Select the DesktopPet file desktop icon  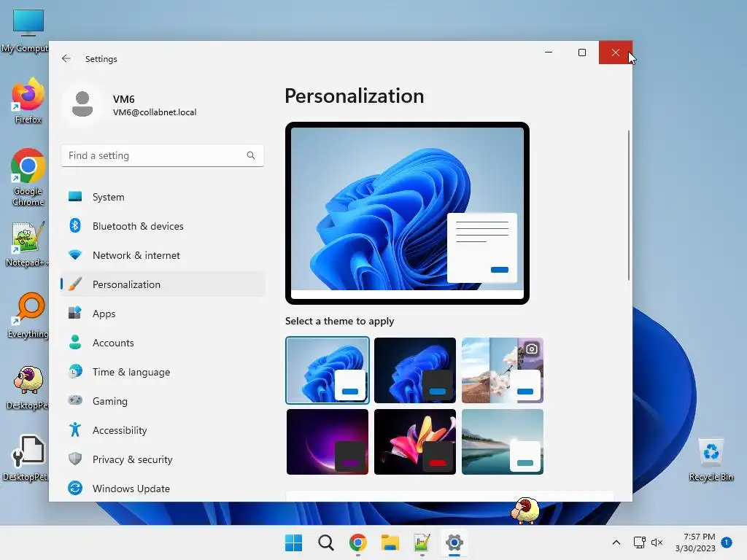coord(27,458)
